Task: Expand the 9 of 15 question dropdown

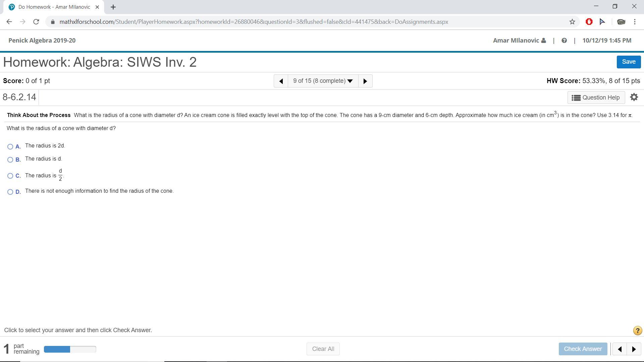Action: pos(323,81)
